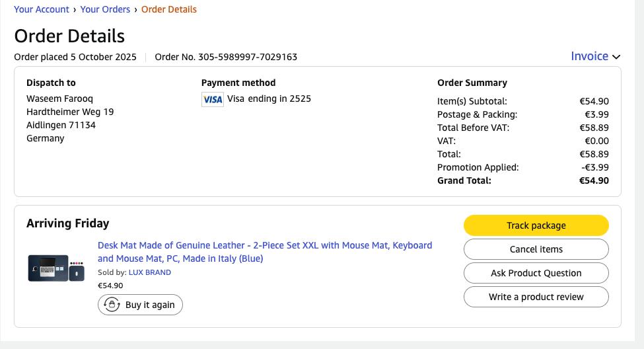Click the Order Details breadcrumb

168,9
